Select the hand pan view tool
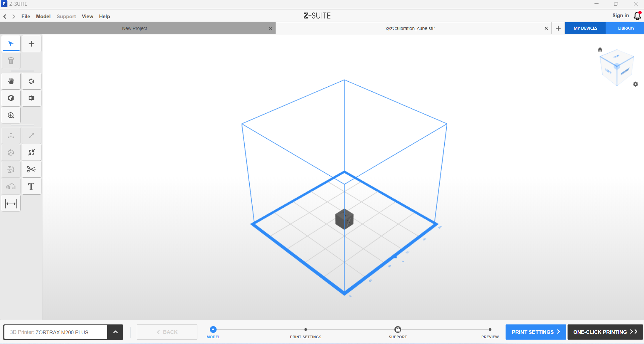 click(x=11, y=81)
